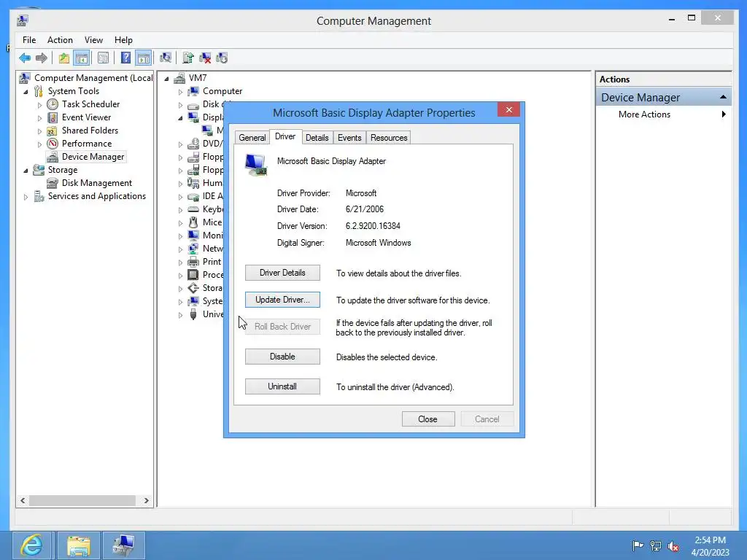Image resolution: width=747 pixels, height=560 pixels.
Task: Click the Processors category icon
Action: tap(193, 275)
